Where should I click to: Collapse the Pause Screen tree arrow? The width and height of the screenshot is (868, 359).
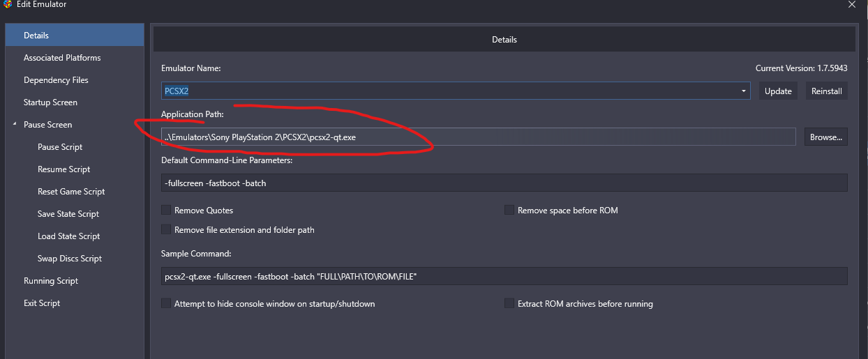(14, 124)
